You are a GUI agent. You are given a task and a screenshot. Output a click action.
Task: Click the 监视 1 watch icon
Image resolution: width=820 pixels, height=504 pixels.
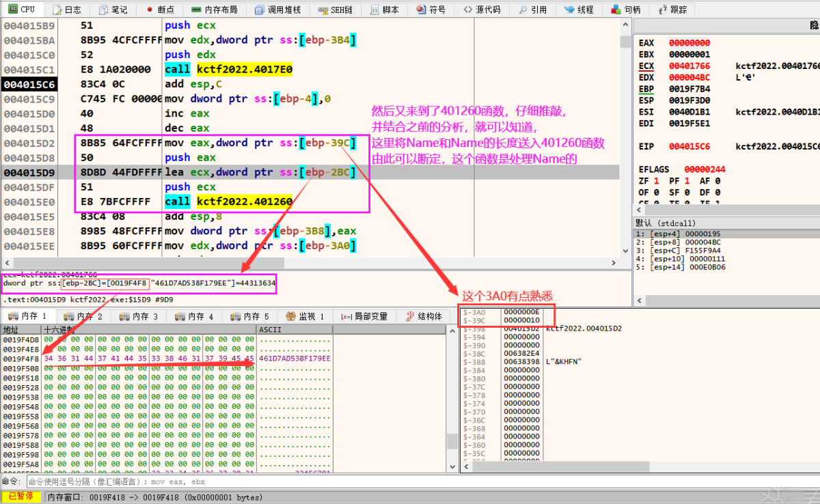pyautogui.click(x=290, y=316)
